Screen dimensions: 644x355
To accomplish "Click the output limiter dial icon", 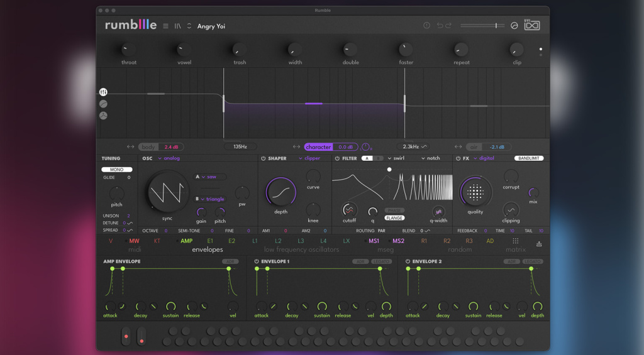I will (514, 25).
